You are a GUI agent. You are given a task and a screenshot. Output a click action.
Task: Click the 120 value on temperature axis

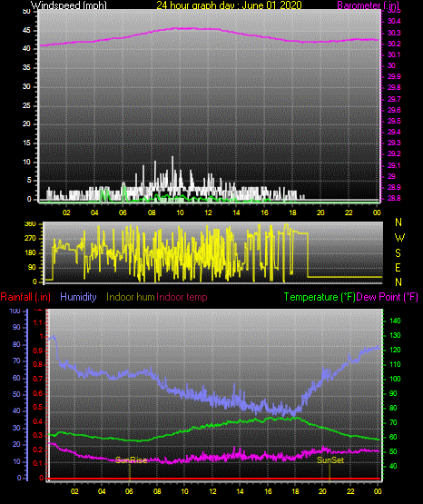395,350
